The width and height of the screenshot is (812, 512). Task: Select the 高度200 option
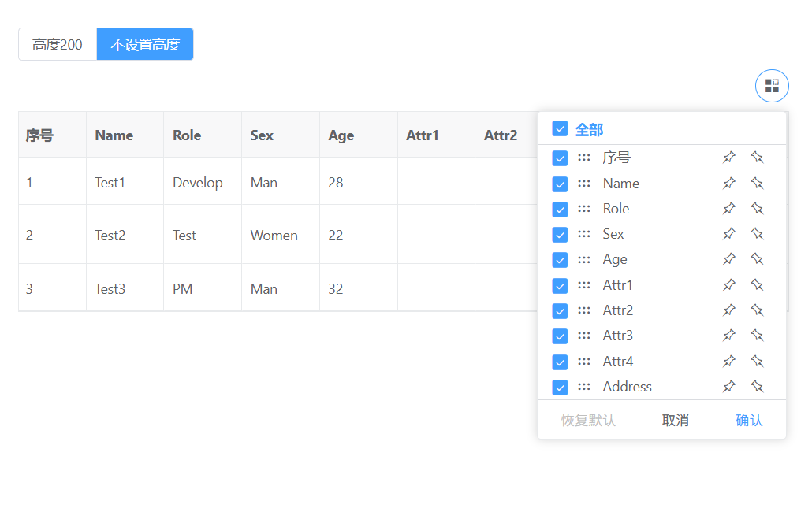[x=58, y=45]
